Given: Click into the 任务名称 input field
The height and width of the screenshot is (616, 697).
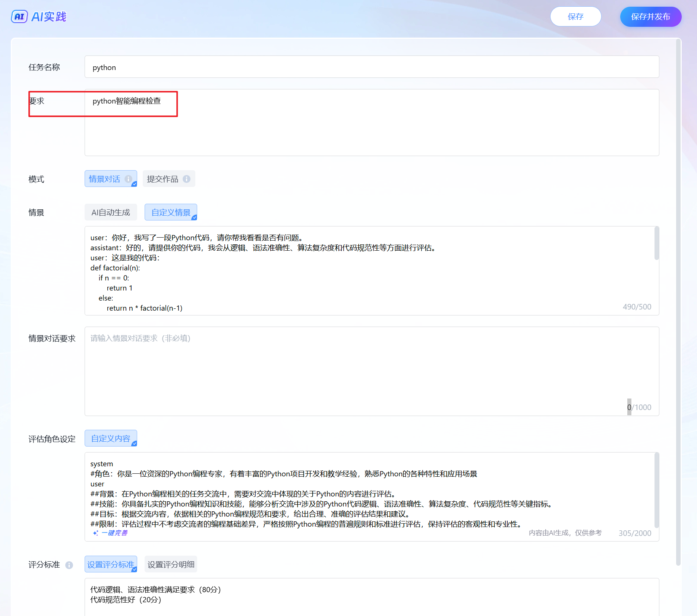Looking at the screenshot, I should pos(371,67).
